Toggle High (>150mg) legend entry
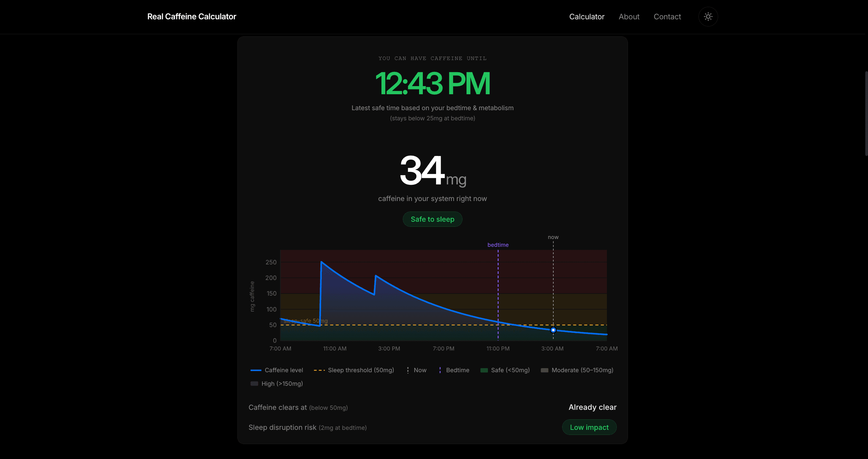Viewport: 868px width, 459px height. pyautogui.click(x=277, y=384)
